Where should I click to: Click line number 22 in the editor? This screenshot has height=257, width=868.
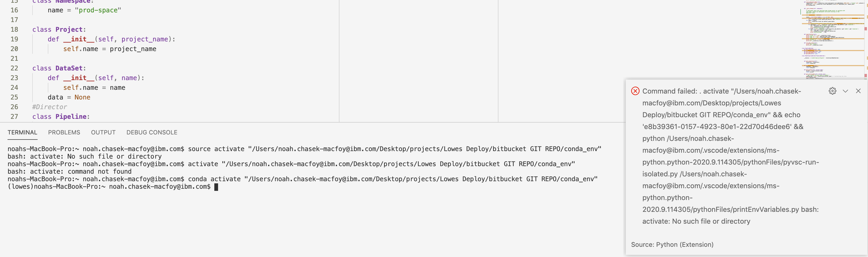tap(14, 68)
